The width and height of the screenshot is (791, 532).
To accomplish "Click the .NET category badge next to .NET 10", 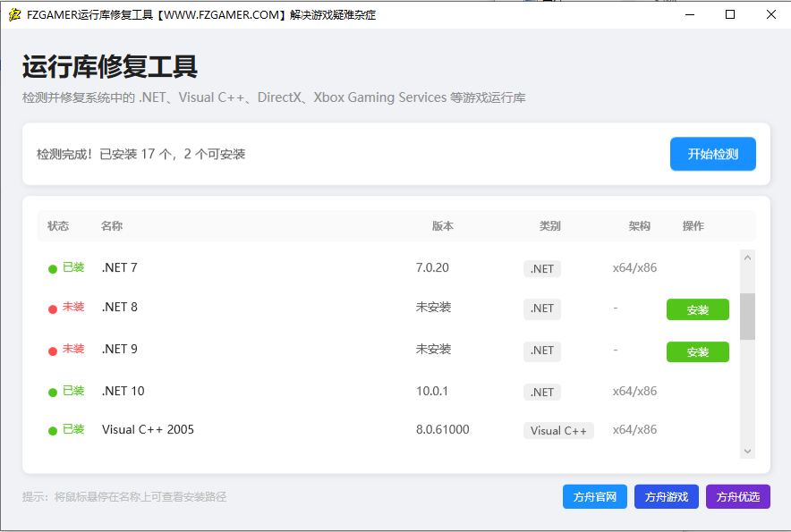I will coord(541,392).
